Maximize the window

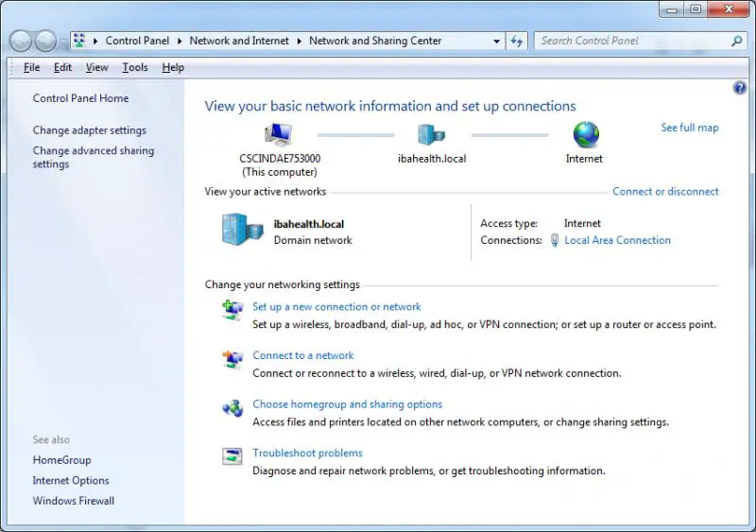click(x=696, y=9)
